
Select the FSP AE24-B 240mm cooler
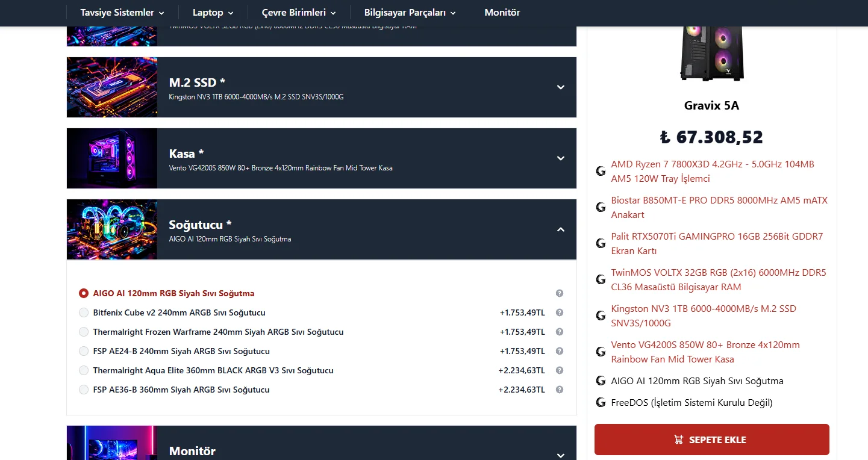pos(83,351)
